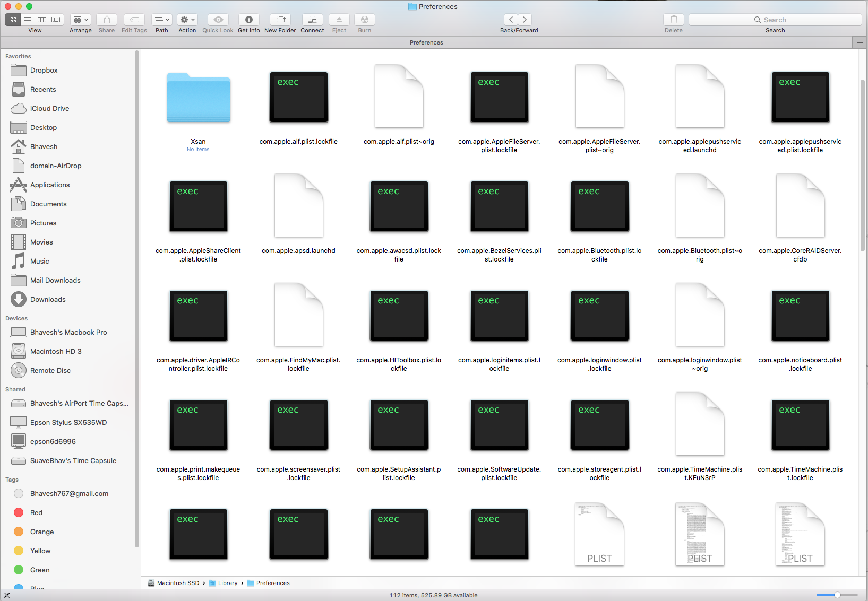Switch to column view mode

click(x=42, y=20)
